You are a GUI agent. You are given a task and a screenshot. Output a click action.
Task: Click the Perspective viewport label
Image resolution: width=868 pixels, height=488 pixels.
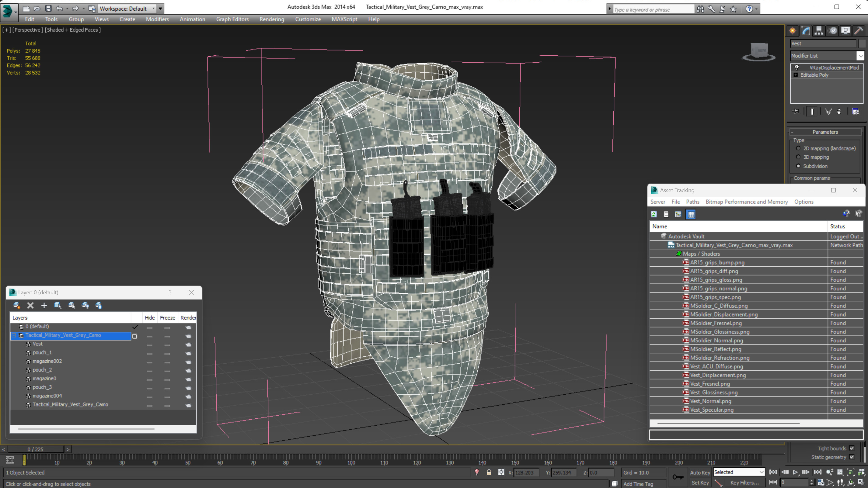coord(28,29)
